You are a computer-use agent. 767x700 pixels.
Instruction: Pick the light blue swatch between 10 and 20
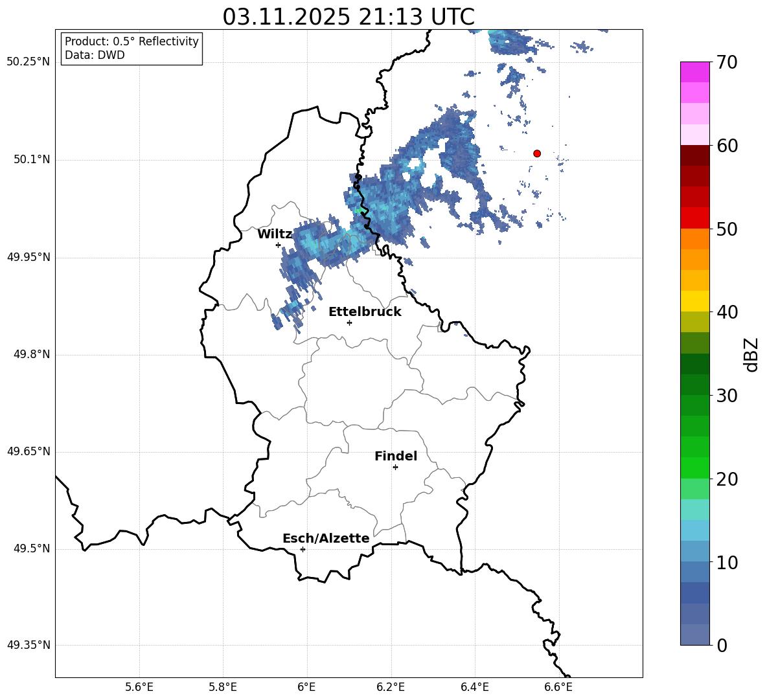694,530
